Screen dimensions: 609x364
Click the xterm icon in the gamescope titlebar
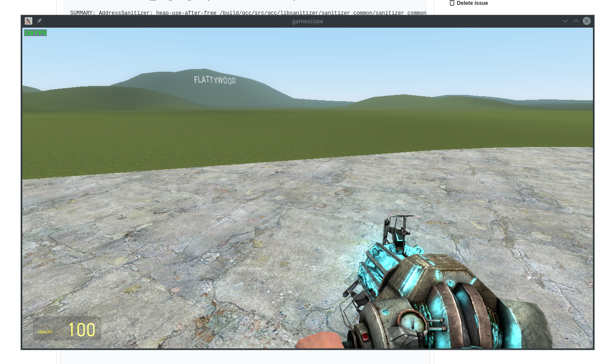tap(28, 21)
